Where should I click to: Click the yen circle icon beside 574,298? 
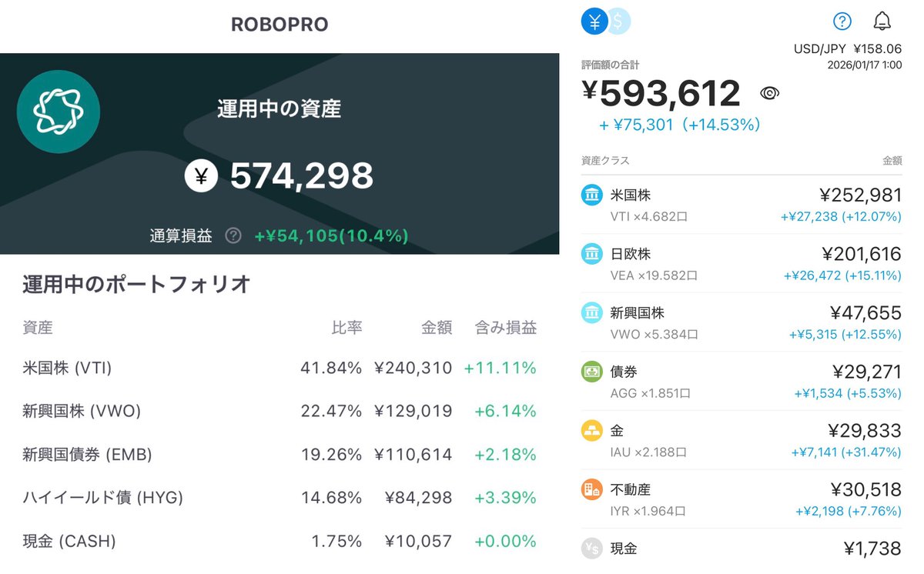(201, 175)
